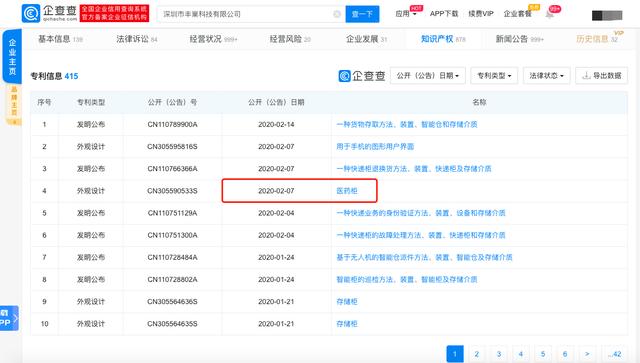Open the notifications bell icon
640x363 pixels.
(x=550, y=14)
